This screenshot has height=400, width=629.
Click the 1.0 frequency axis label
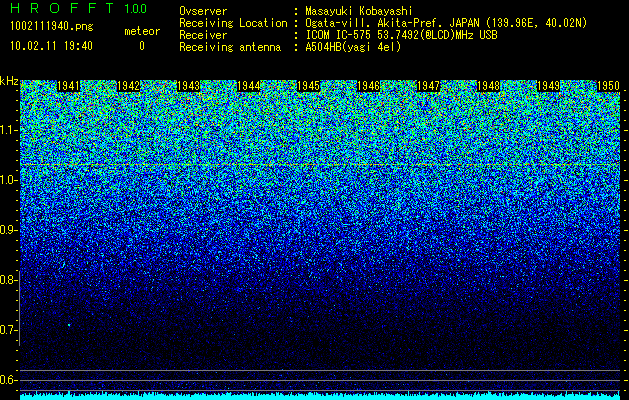(x=8, y=181)
